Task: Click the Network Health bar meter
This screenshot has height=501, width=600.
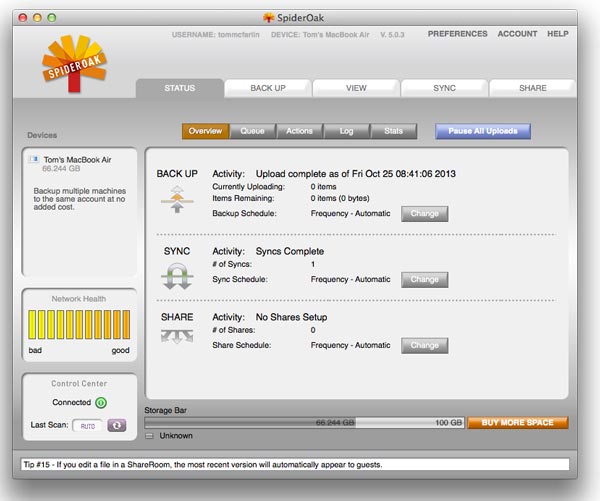Action: tap(79, 325)
